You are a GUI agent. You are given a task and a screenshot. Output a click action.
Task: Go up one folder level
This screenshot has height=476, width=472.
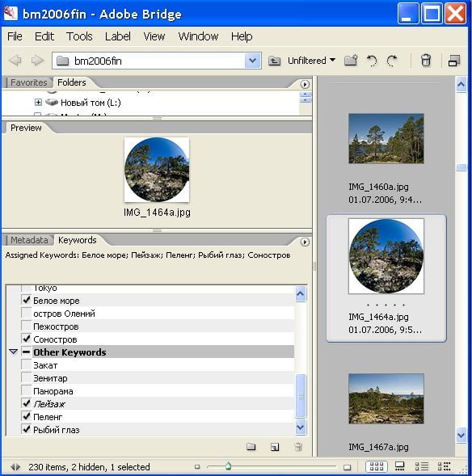pyautogui.click(x=275, y=61)
